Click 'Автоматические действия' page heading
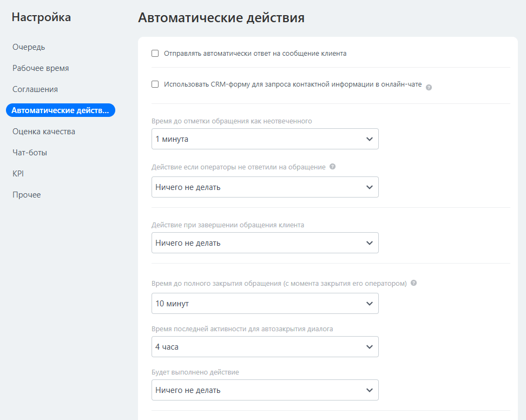 click(221, 18)
